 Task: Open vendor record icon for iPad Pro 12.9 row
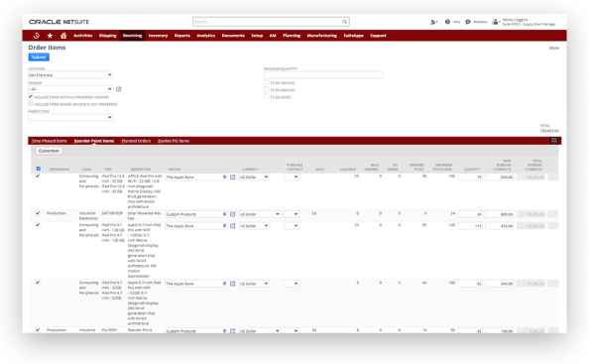232,177
